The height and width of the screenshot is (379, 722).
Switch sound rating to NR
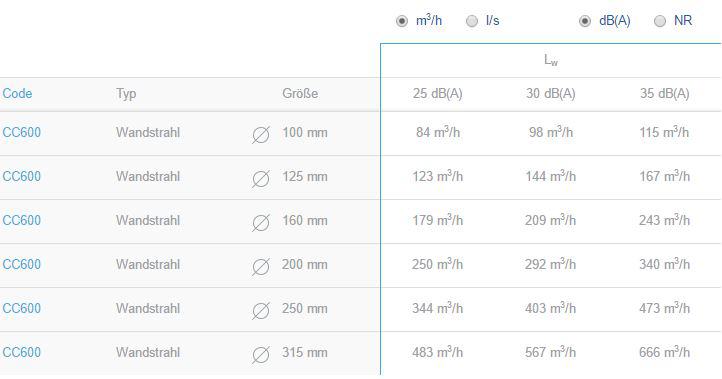[x=660, y=21]
